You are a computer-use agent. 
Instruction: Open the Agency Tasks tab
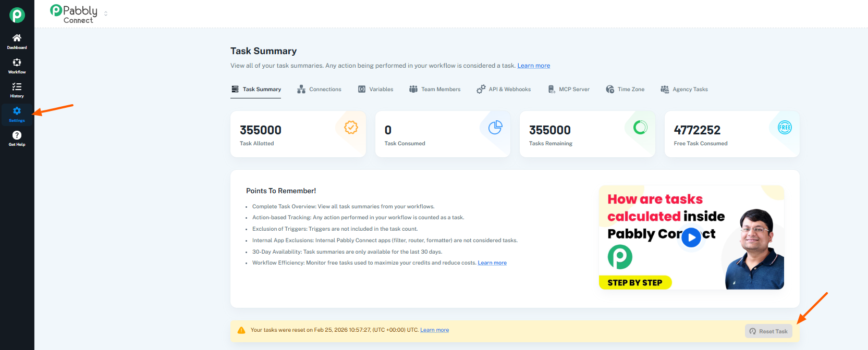click(684, 90)
